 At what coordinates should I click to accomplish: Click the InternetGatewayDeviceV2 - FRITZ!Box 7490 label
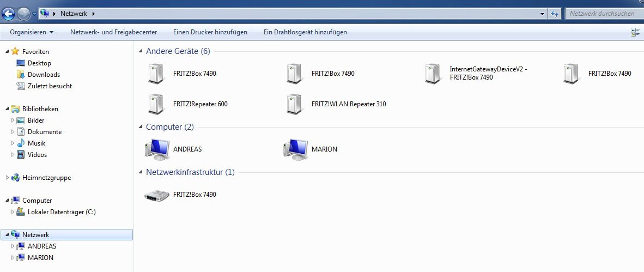click(x=488, y=74)
